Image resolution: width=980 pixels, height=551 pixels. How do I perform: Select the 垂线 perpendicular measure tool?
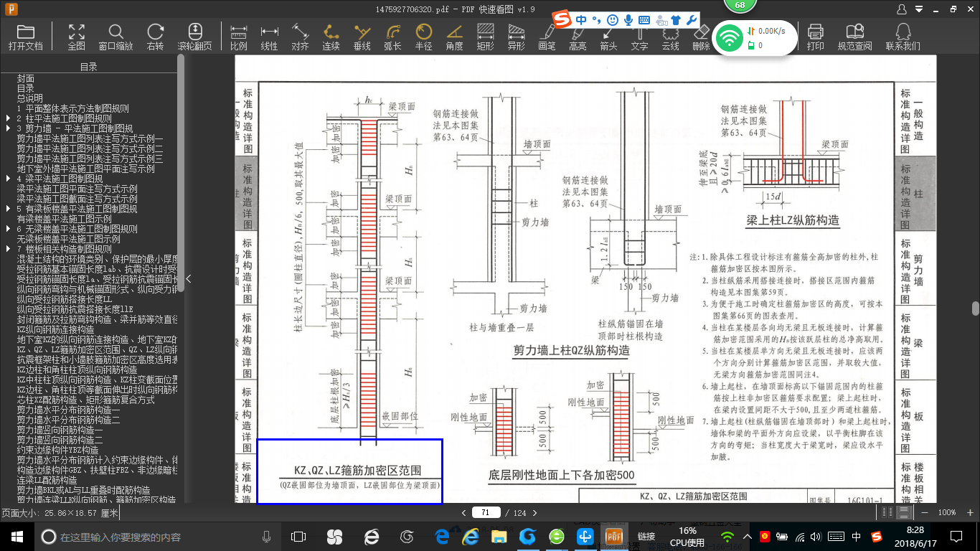tap(362, 37)
